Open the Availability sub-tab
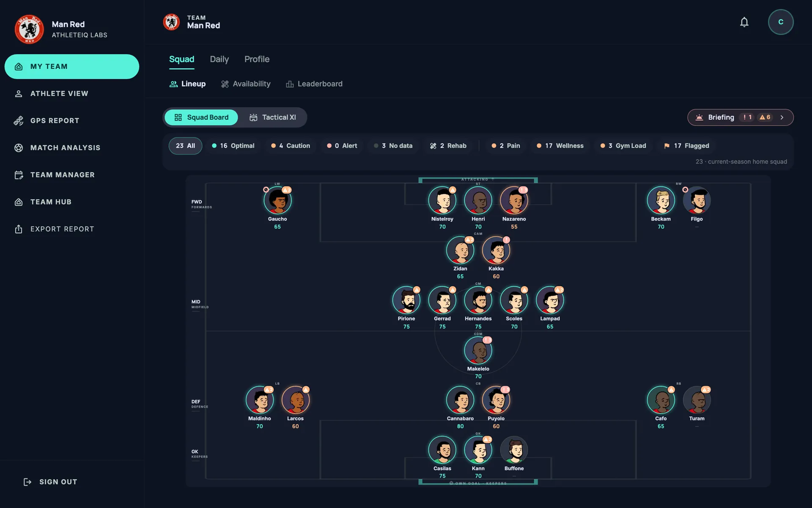 point(246,84)
